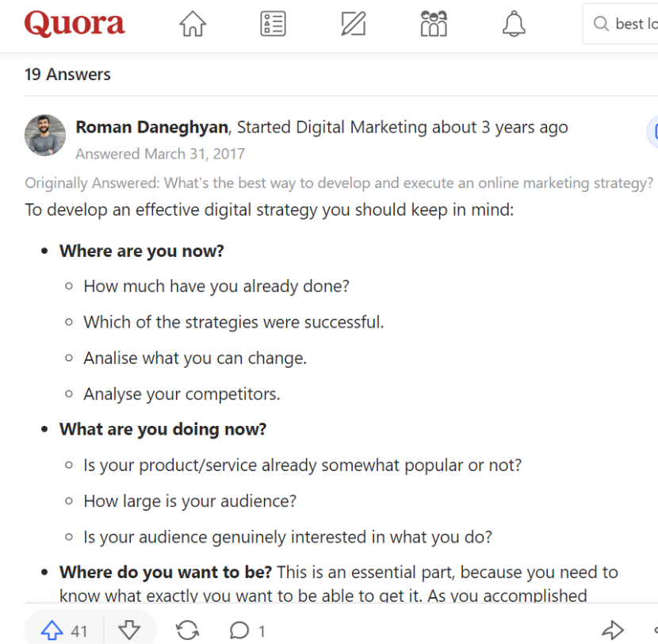Open the Following list icon
This screenshot has height=644, width=658.
click(273, 25)
